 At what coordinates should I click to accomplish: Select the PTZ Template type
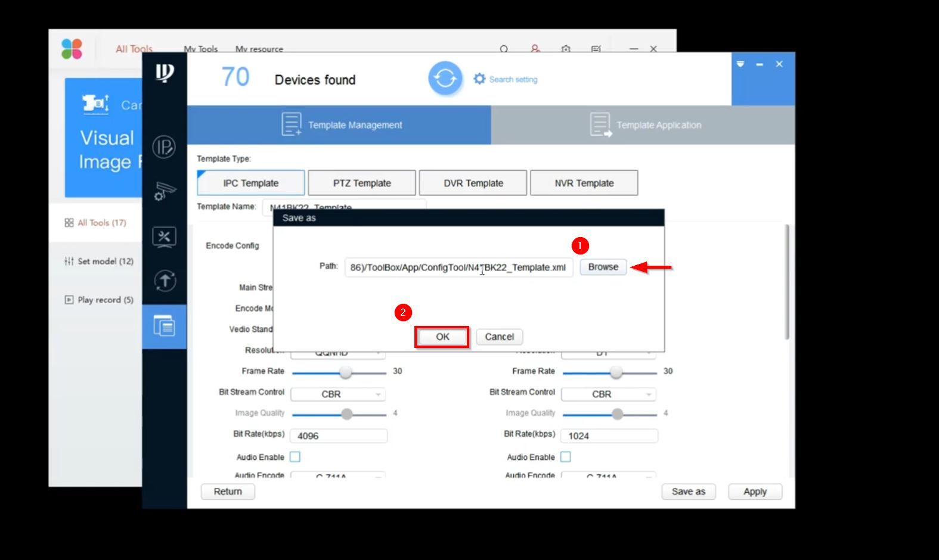point(362,183)
